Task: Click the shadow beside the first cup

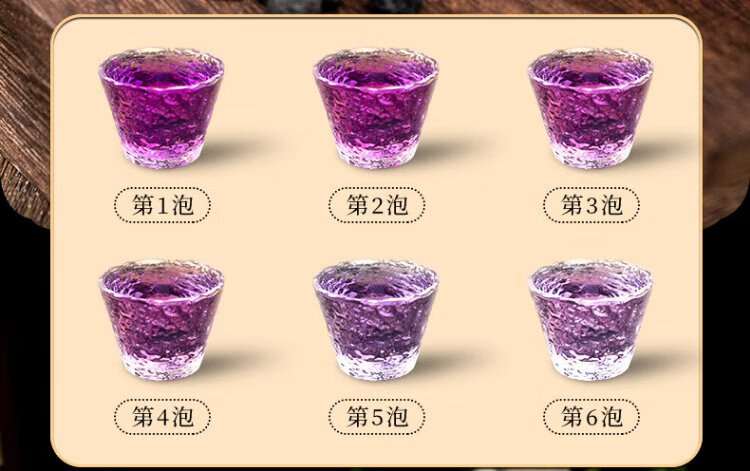Action: click(239, 147)
